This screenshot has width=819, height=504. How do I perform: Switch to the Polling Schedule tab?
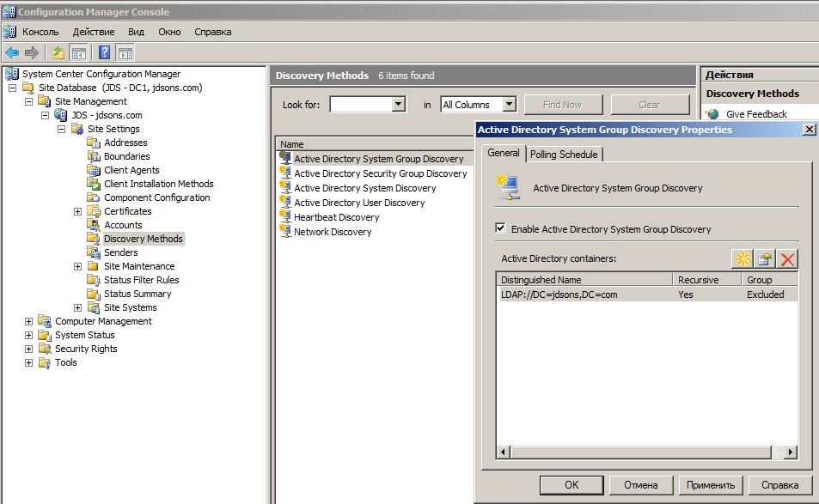point(564,155)
